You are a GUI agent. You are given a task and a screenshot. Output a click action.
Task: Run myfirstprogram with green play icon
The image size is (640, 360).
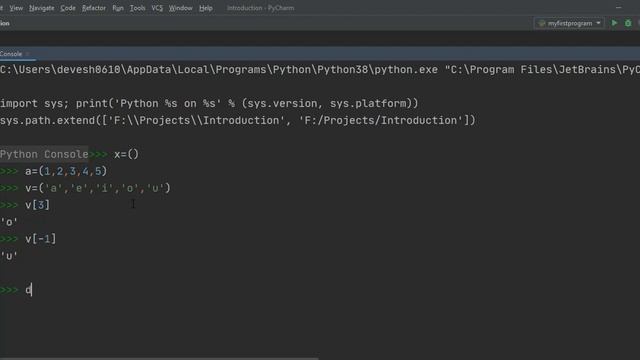point(614,23)
